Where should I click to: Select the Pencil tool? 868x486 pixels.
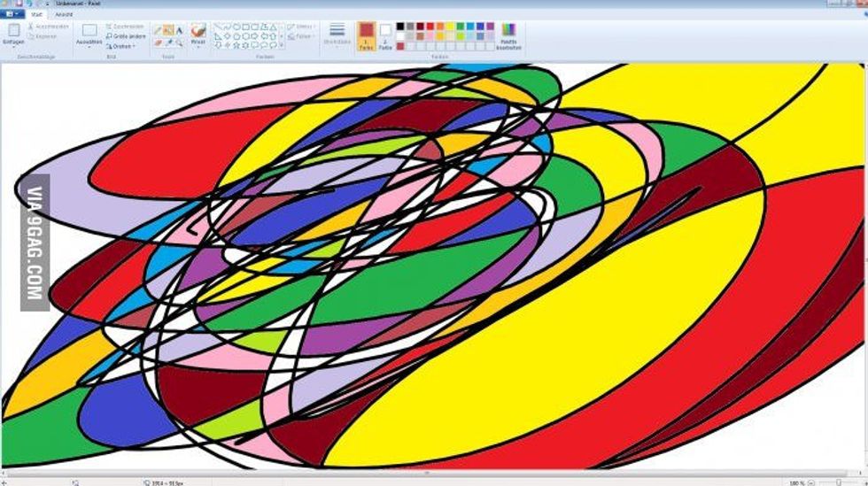(x=158, y=30)
